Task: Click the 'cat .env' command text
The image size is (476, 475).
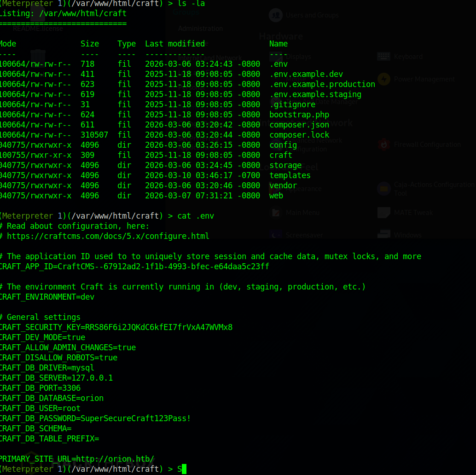Action: 196,216
